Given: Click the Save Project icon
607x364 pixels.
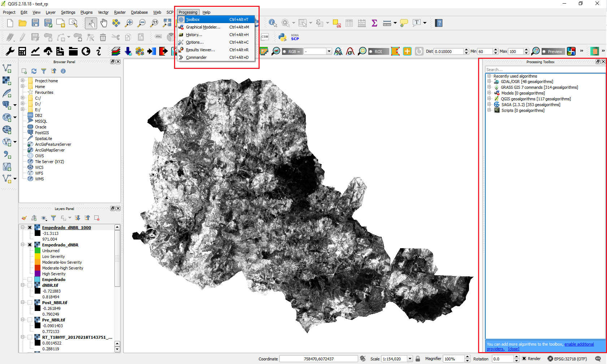Looking at the screenshot, I should click(35, 23).
